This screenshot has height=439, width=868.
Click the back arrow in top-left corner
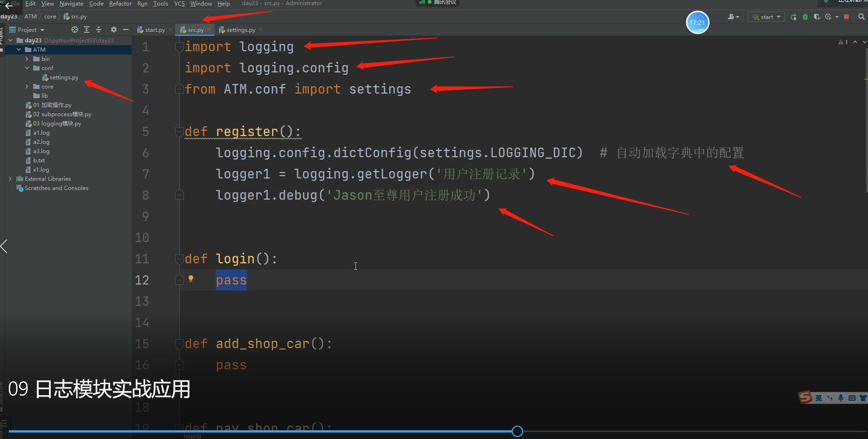tap(9, 6)
